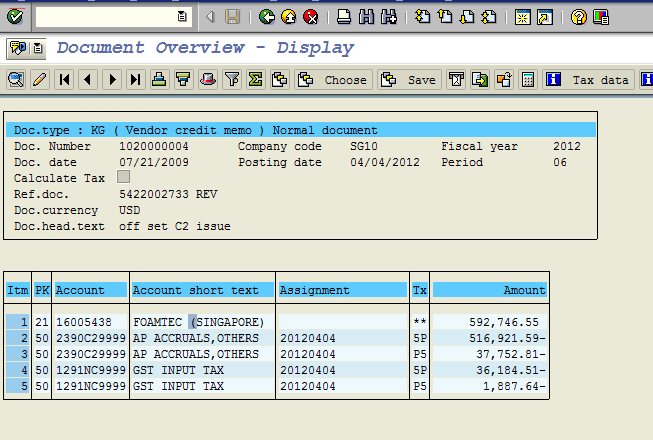
Task: Click the doc head text off set C2 issue
Action: [175, 226]
